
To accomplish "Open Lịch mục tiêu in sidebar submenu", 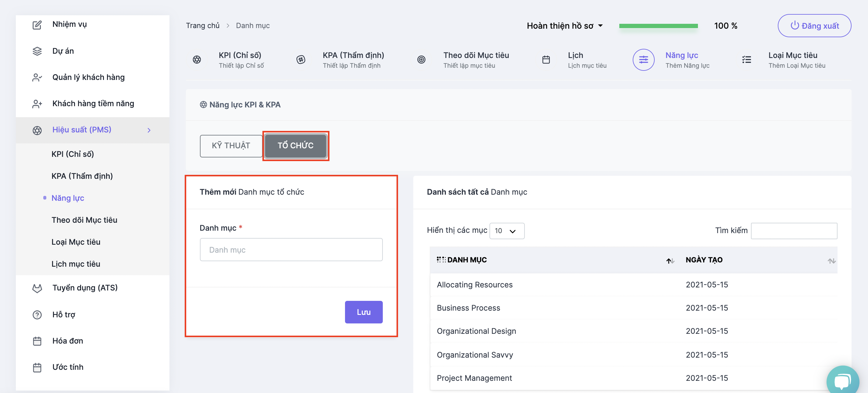I will [x=76, y=264].
